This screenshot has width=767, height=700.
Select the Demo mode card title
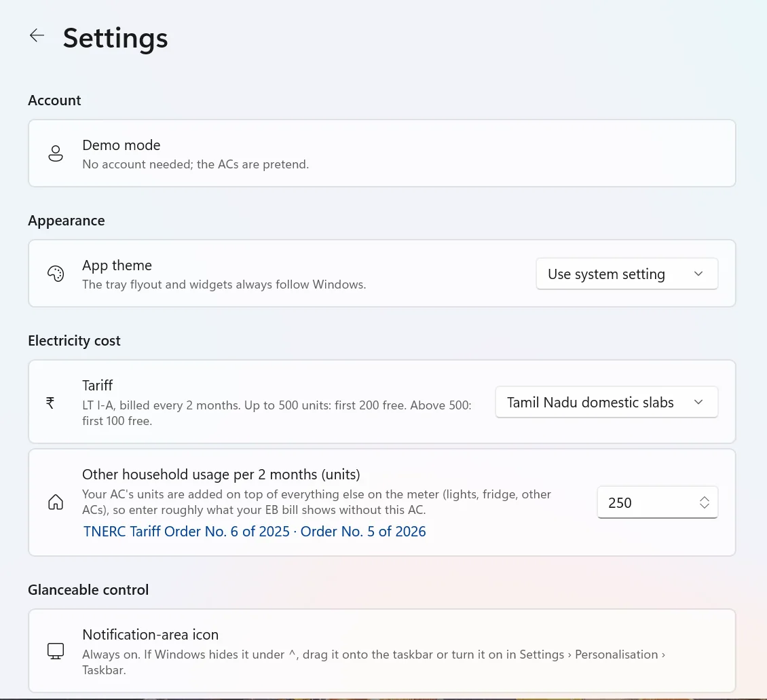pyautogui.click(x=121, y=145)
